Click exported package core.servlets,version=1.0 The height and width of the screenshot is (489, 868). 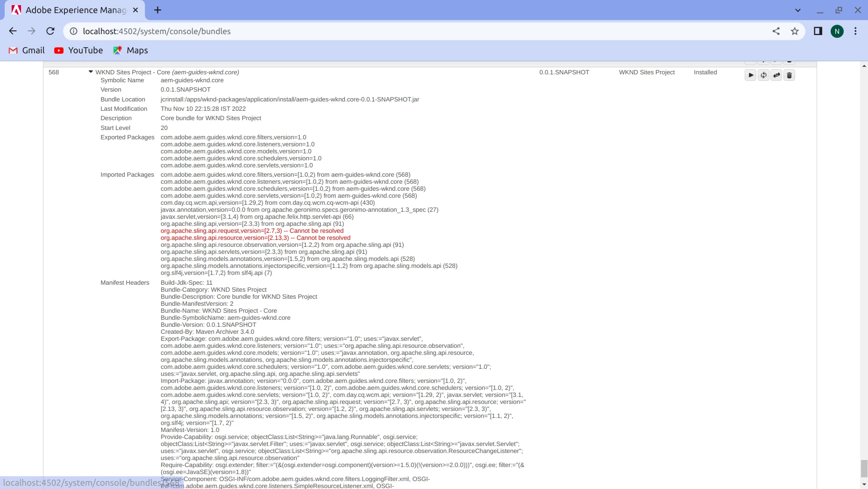pos(237,165)
